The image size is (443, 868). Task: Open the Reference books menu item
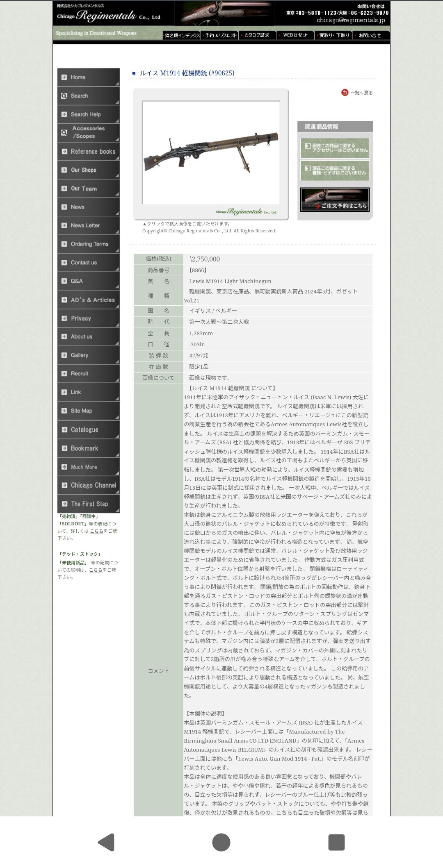tap(89, 152)
